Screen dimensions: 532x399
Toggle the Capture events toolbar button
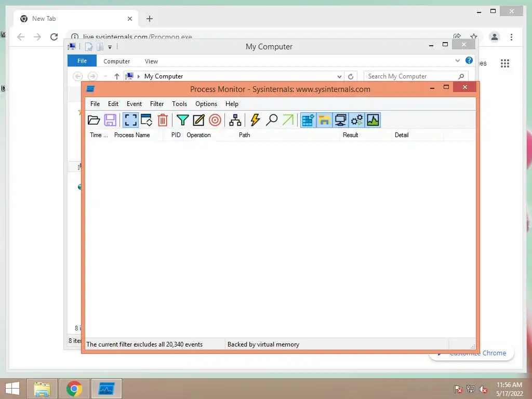(x=130, y=120)
